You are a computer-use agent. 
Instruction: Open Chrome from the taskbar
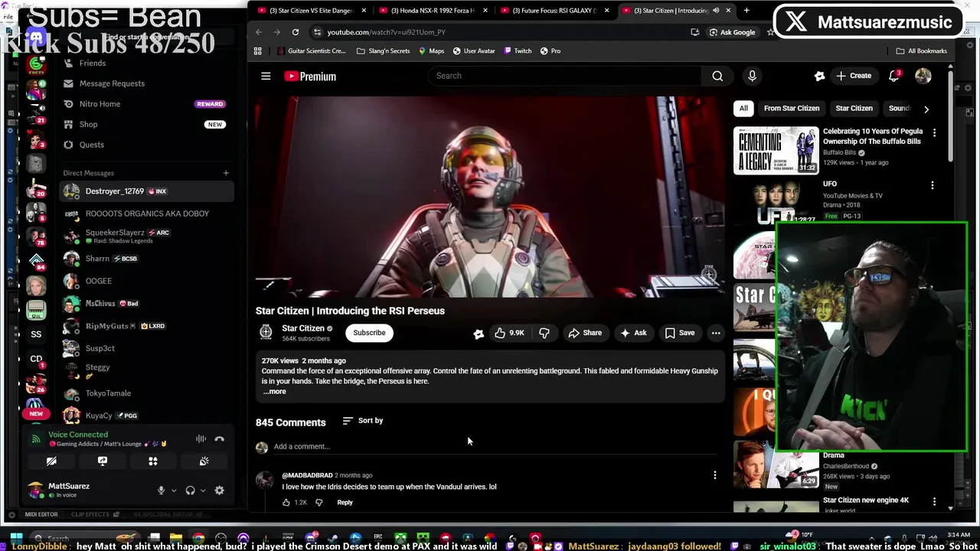coord(198,538)
